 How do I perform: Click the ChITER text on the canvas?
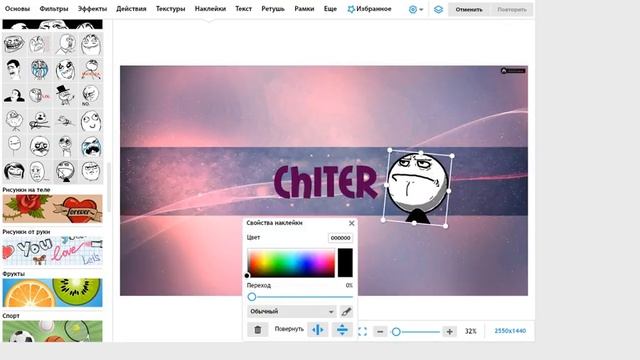point(325,182)
